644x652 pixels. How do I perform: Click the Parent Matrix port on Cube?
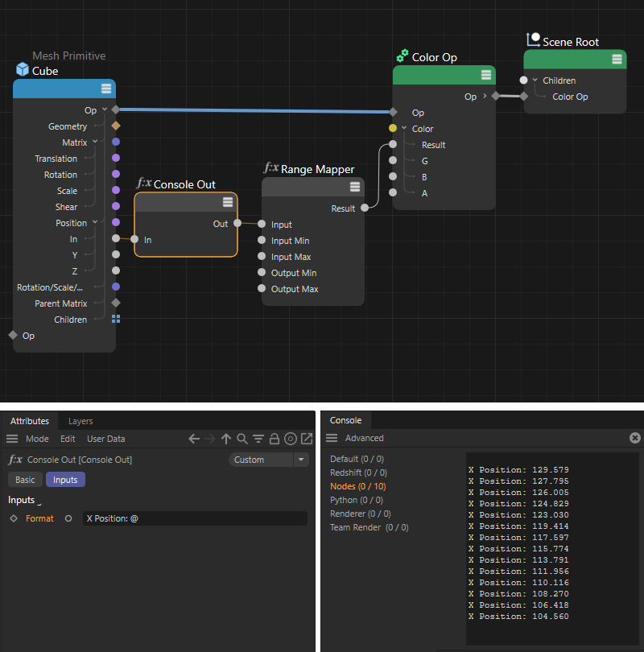coord(116,303)
